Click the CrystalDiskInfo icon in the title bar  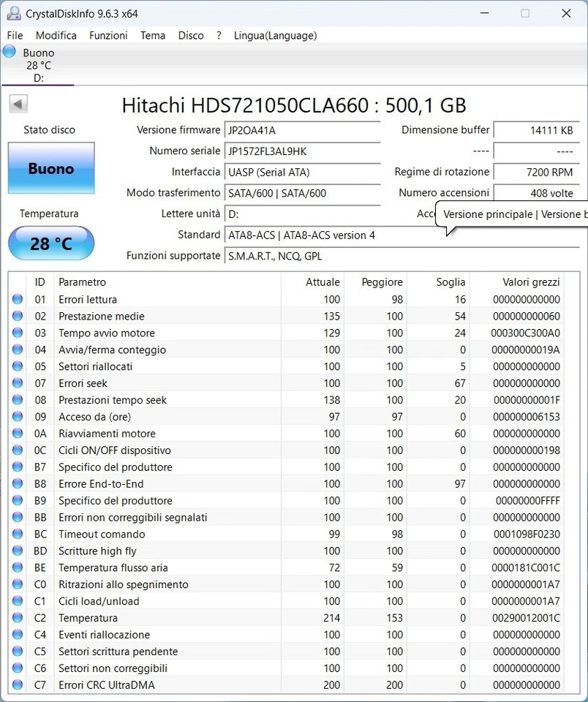13,12
